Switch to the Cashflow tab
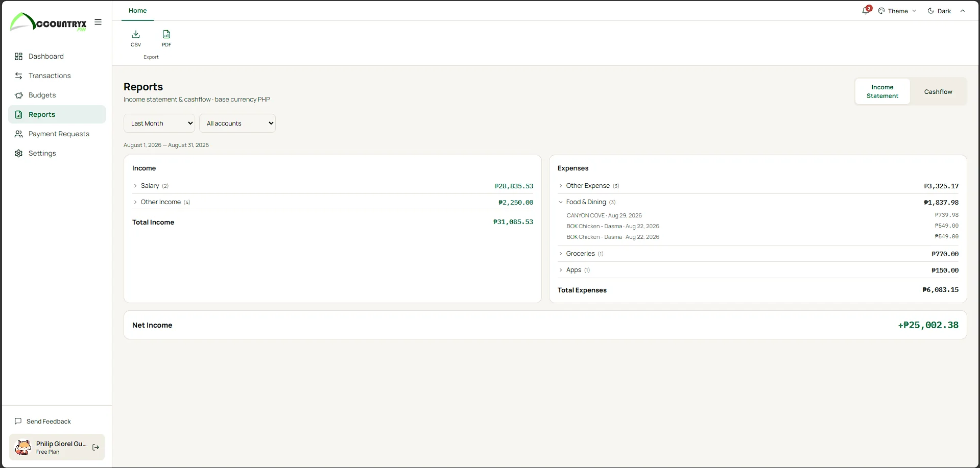This screenshot has width=980, height=468. click(938, 91)
